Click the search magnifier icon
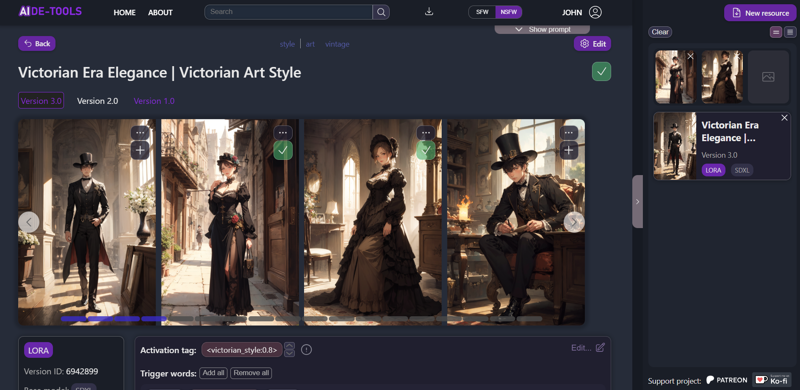The image size is (800, 390). pos(381,12)
